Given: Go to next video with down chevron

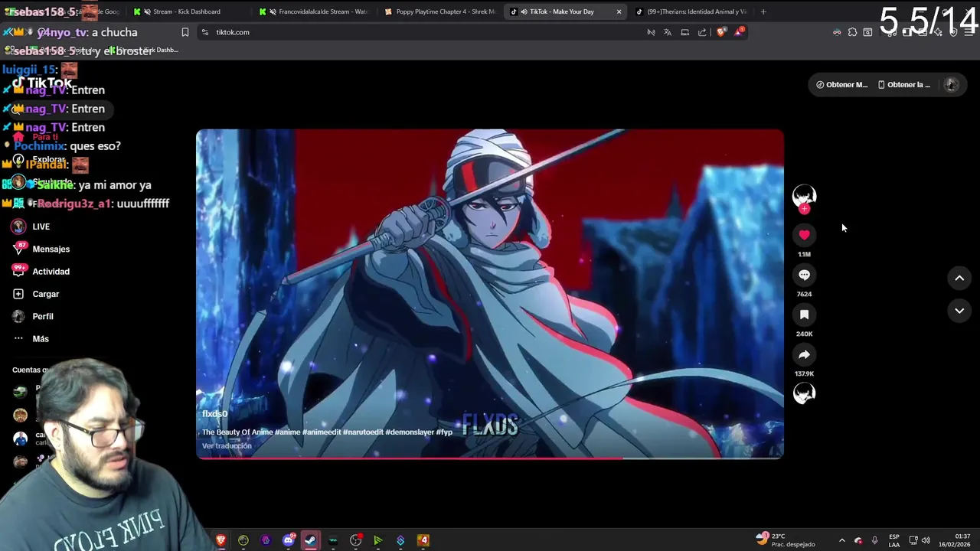Looking at the screenshot, I should (x=959, y=311).
